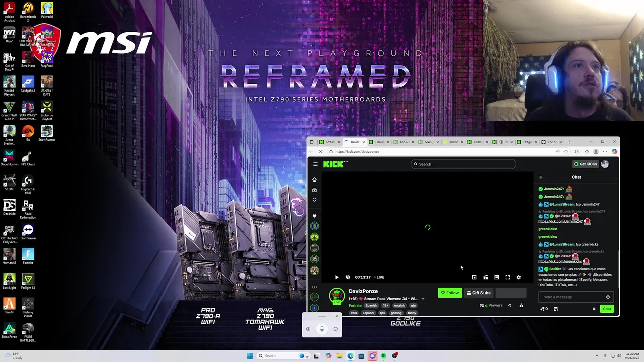Click the Kick logo
The width and height of the screenshot is (644, 362).
click(334, 164)
